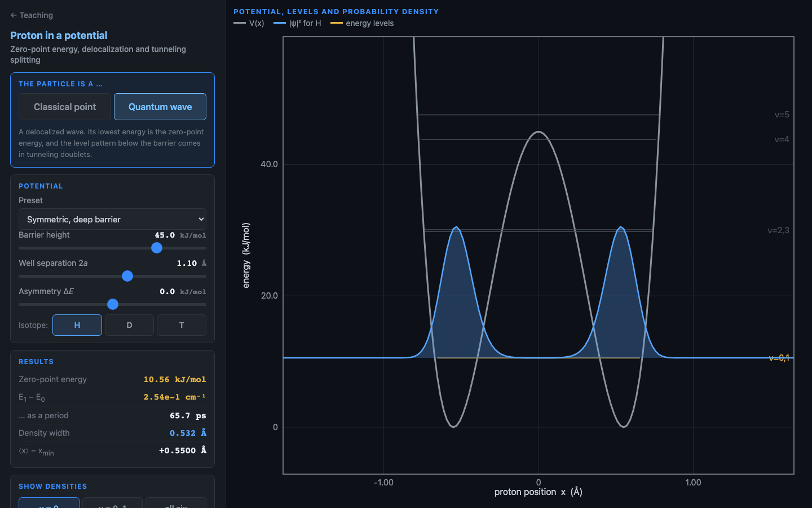Click the Barrier height slider handle
812x508 pixels.
[157, 248]
